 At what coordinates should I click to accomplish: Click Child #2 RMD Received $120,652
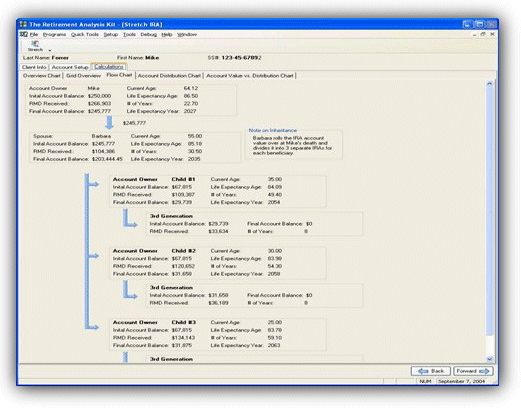[183, 266]
